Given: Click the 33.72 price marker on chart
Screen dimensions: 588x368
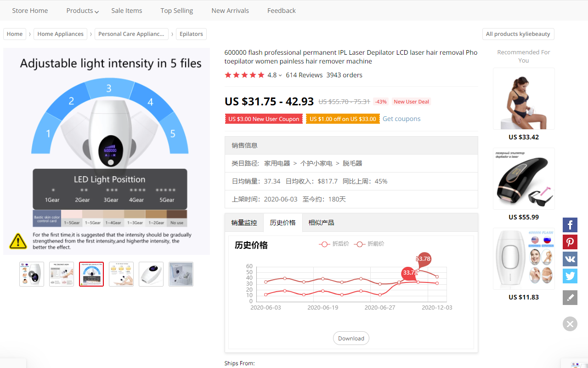Looking at the screenshot, I should (x=410, y=273).
